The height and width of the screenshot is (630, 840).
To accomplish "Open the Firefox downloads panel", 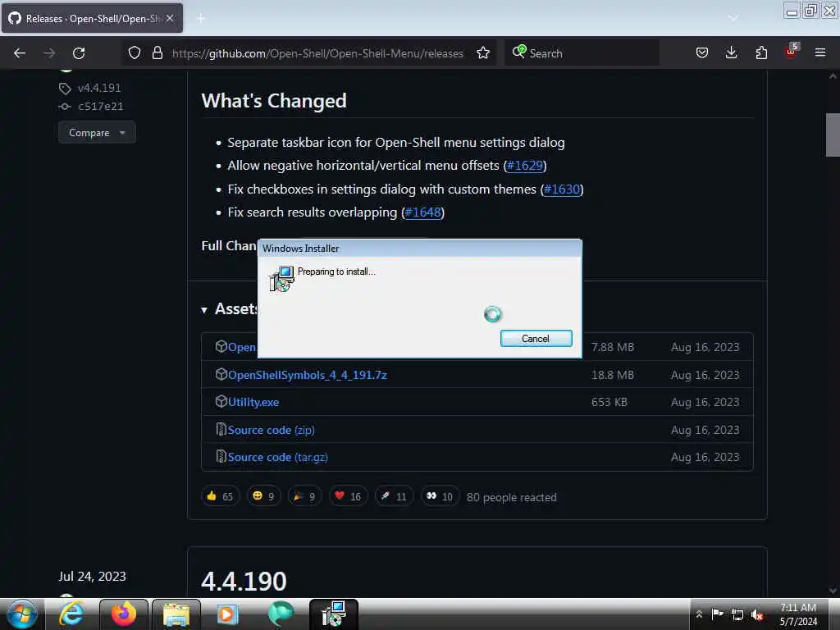I will pyautogui.click(x=731, y=52).
